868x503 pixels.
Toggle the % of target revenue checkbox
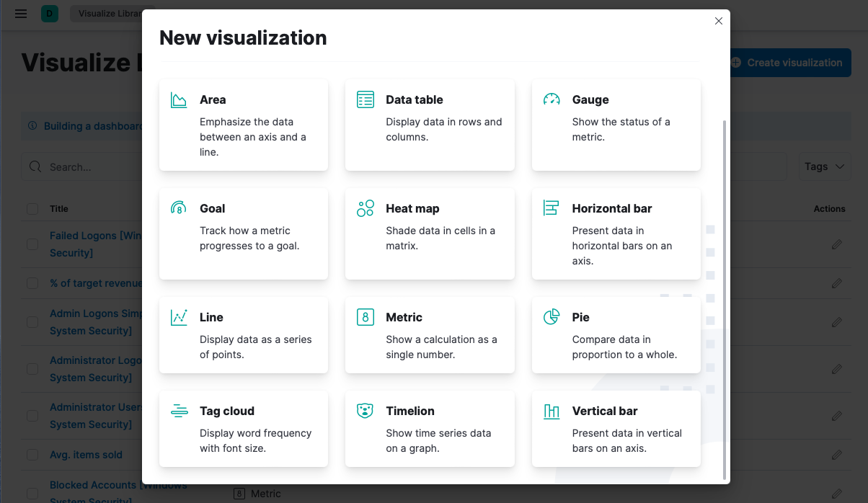[32, 284]
